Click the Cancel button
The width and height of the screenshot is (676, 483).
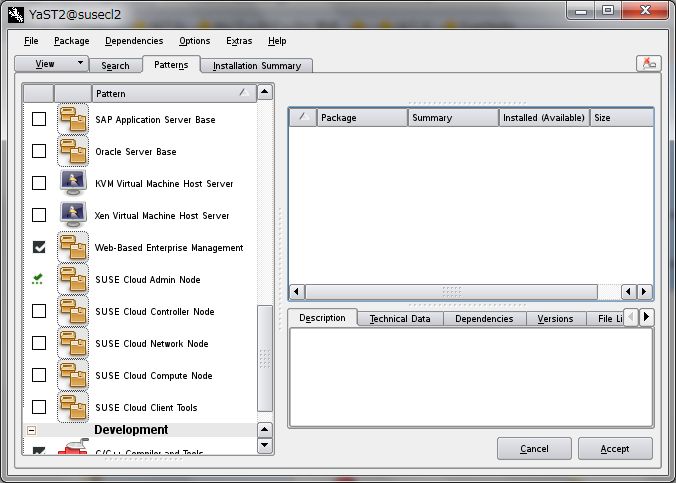pos(534,449)
